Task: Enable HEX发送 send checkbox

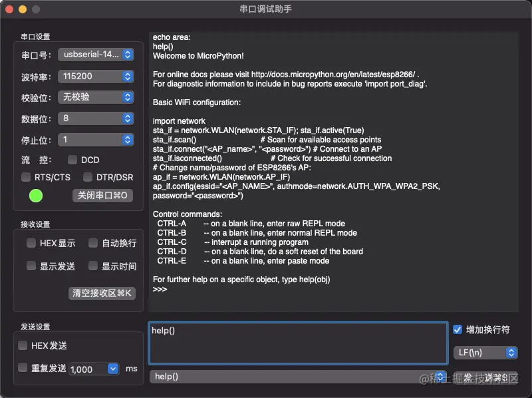Action: click(23, 345)
